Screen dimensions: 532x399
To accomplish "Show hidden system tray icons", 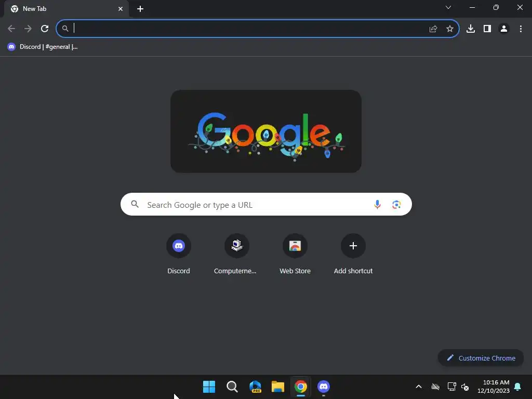I will [419, 387].
